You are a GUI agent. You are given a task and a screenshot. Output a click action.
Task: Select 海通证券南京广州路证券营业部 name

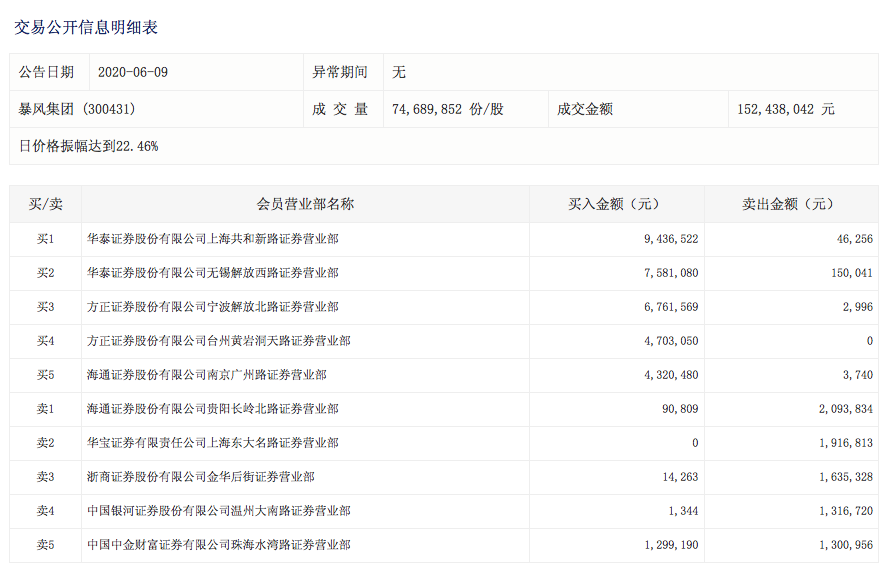(x=207, y=375)
